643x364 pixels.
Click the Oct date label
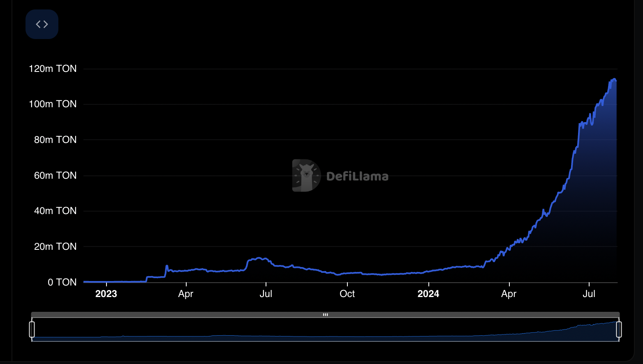(347, 294)
